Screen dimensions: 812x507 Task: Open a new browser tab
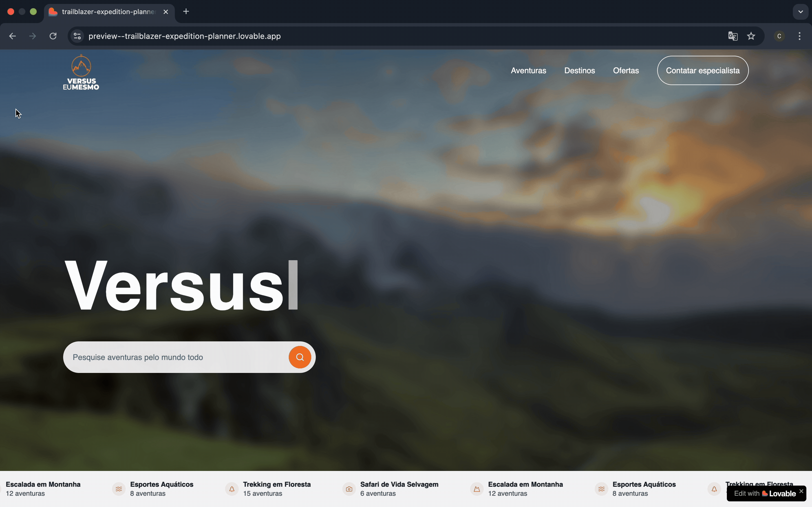(x=186, y=12)
